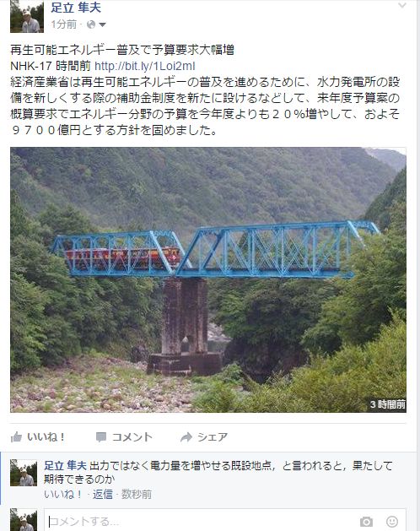The height and width of the screenshot is (531, 420).
Task: Click the globe privacy icon beside 1分前
Action: pos(91,24)
